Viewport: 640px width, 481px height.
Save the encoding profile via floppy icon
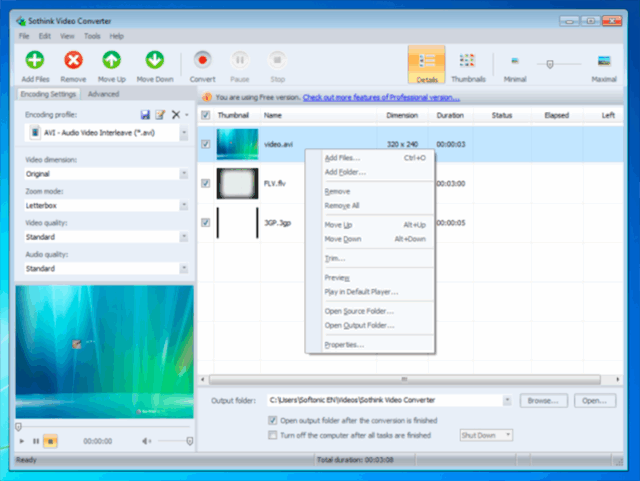click(x=145, y=115)
